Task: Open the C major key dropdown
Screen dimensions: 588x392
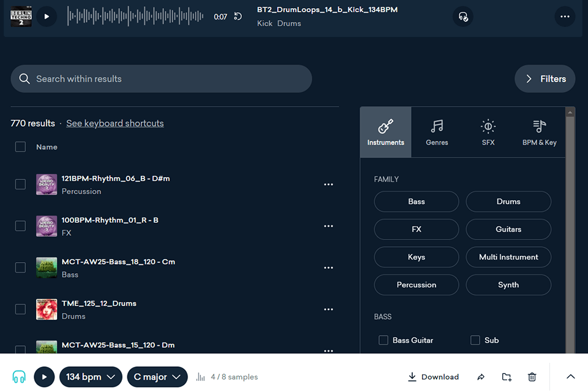Action: (157, 377)
